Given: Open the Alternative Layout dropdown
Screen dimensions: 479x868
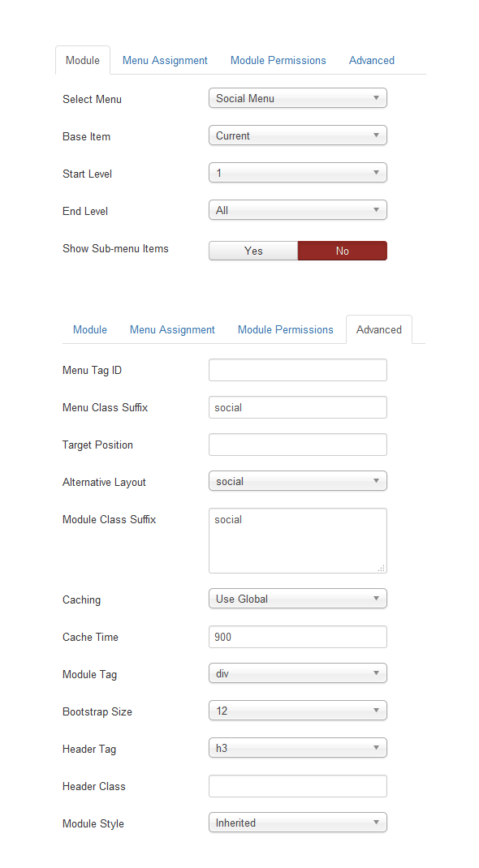Looking at the screenshot, I should point(298,482).
